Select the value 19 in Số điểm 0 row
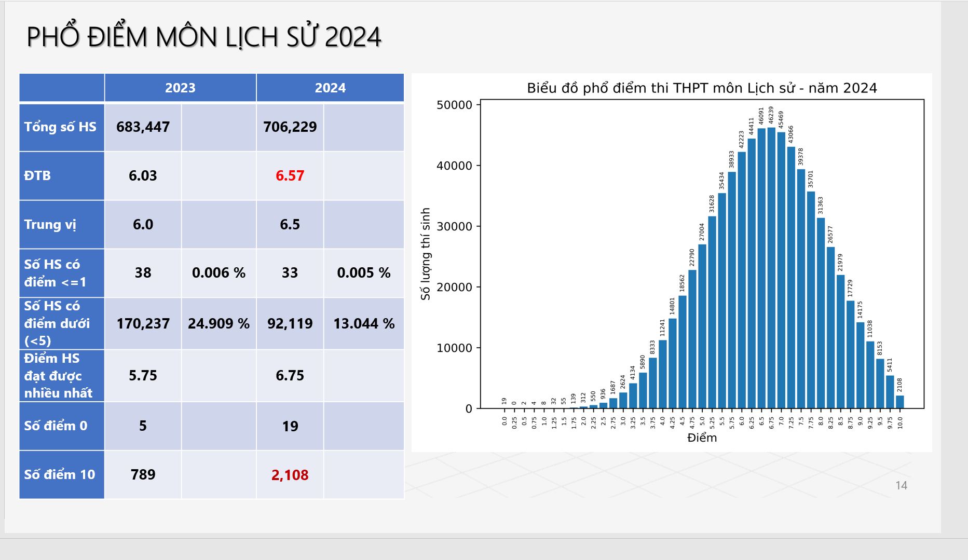 pyautogui.click(x=290, y=426)
